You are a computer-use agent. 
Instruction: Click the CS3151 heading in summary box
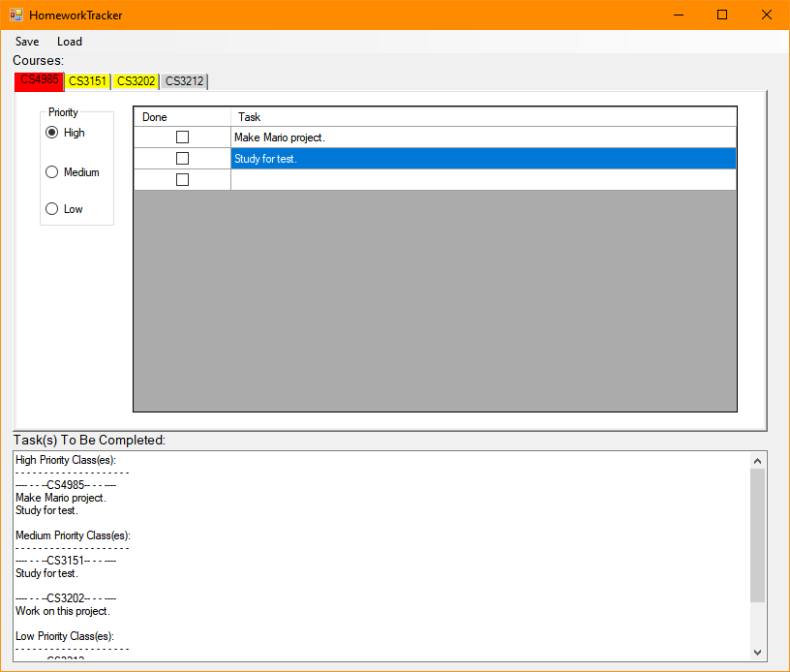click(66, 561)
